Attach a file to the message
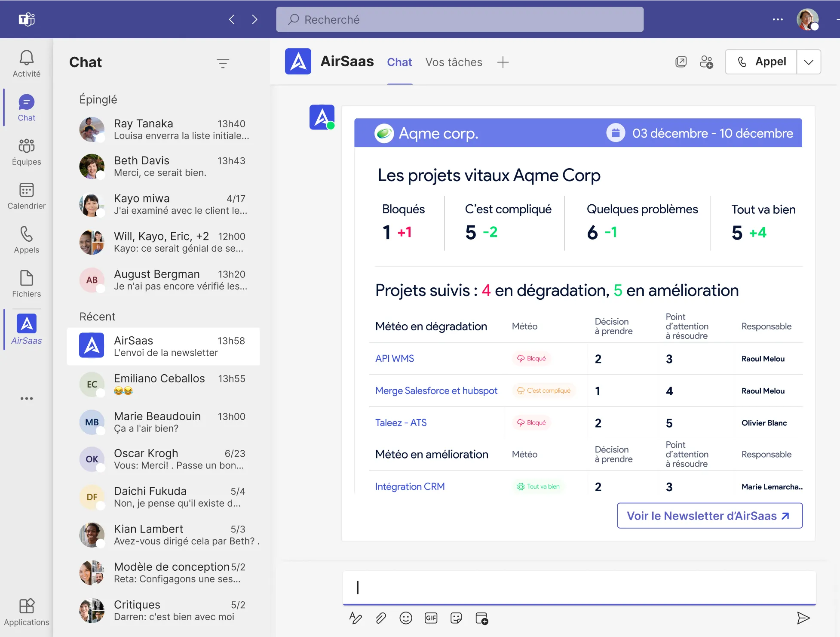 [x=380, y=618]
